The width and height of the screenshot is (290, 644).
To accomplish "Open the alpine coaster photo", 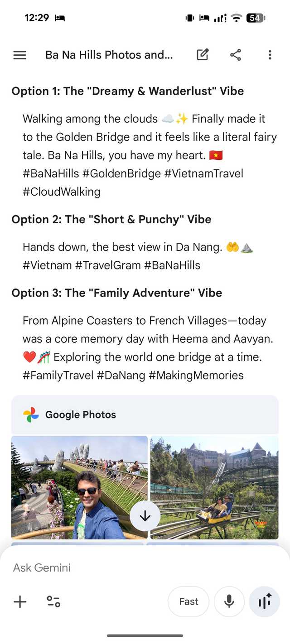I will point(214,487).
